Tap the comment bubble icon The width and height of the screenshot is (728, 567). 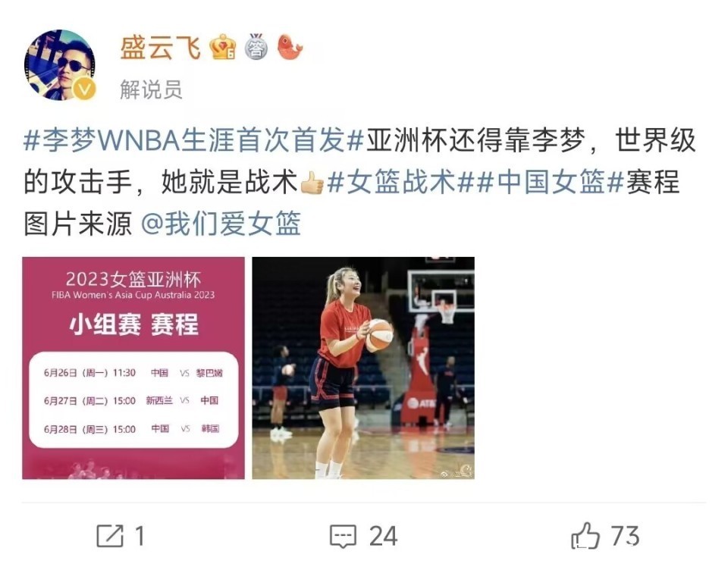(x=343, y=537)
